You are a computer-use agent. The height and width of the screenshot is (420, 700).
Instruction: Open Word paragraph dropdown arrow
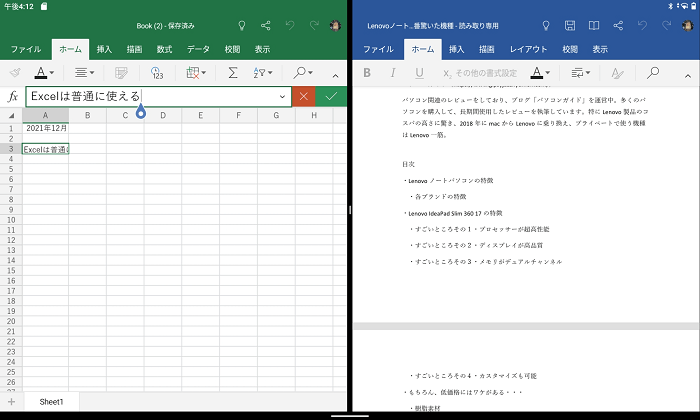tap(588, 73)
